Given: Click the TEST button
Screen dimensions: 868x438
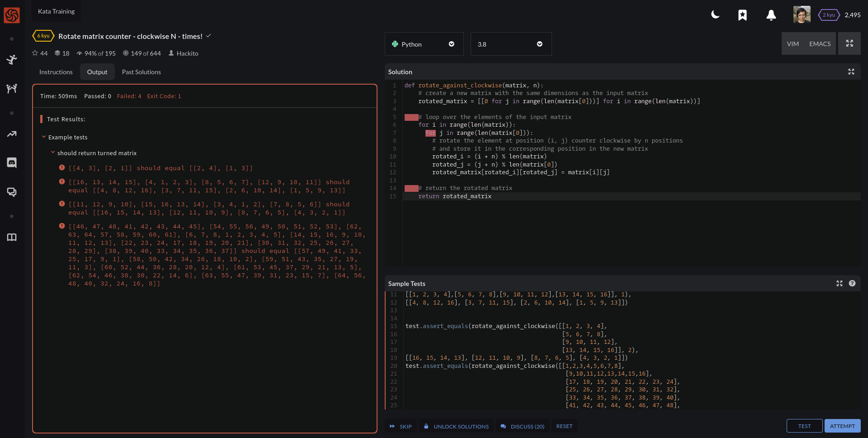Looking at the screenshot, I should tap(804, 426).
